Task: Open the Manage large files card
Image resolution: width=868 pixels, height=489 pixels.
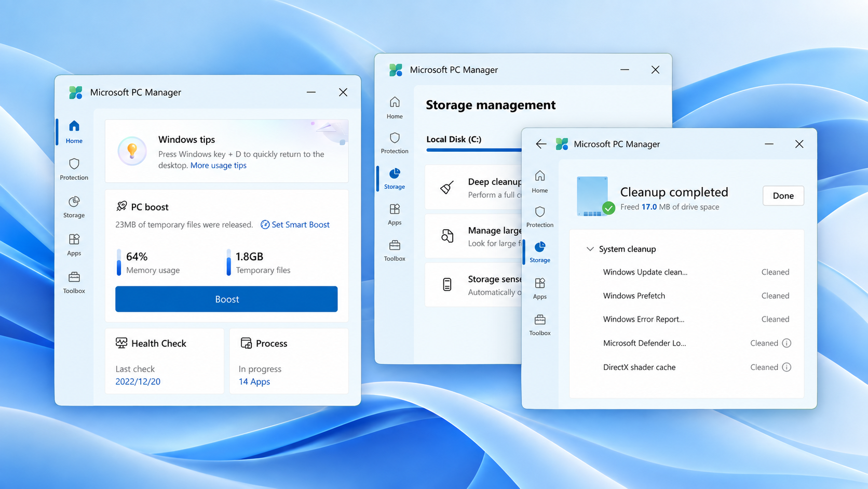Action: (x=473, y=236)
